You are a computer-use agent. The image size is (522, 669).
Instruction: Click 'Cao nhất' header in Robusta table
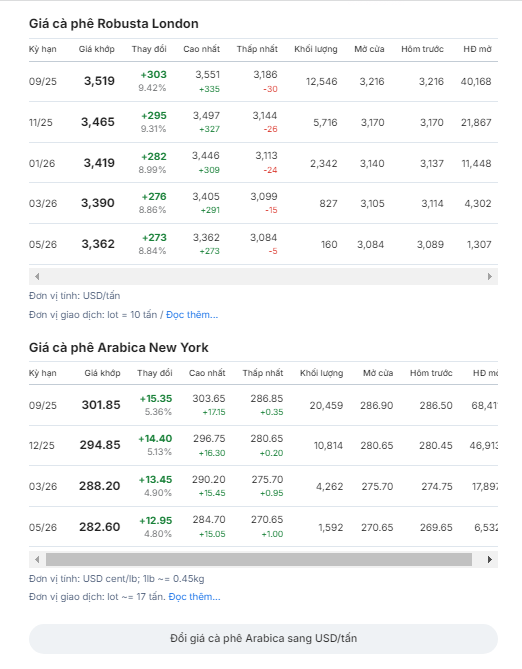coord(201,49)
